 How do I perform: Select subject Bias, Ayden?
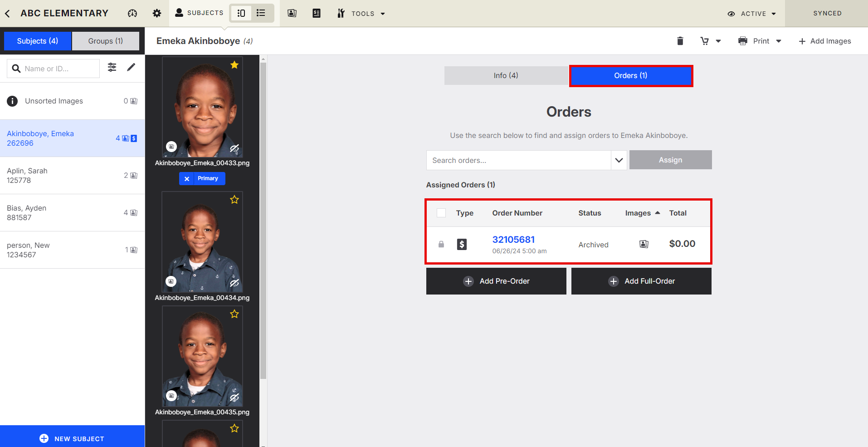pyautogui.click(x=73, y=213)
